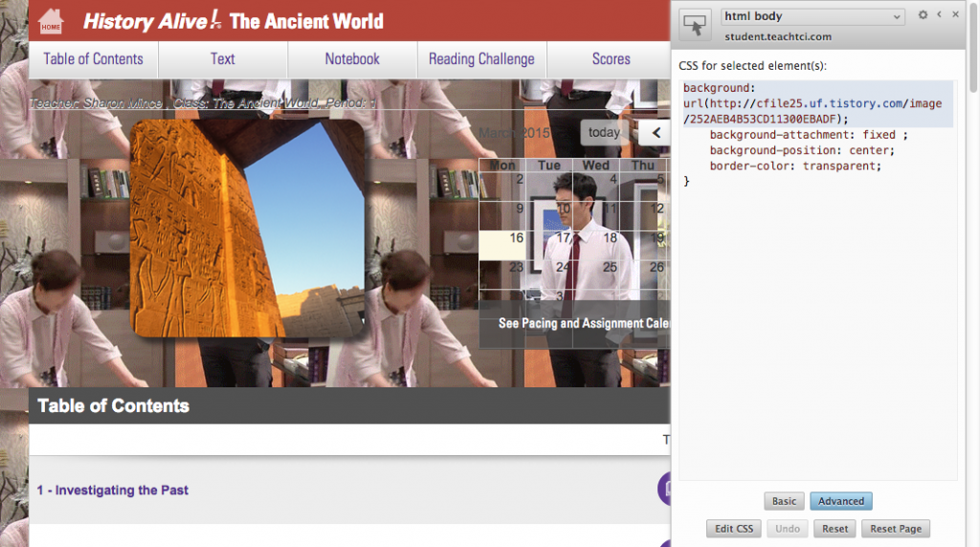The width and height of the screenshot is (980, 547).
Task: Open the Notebook tab
Action: point(352,59)
